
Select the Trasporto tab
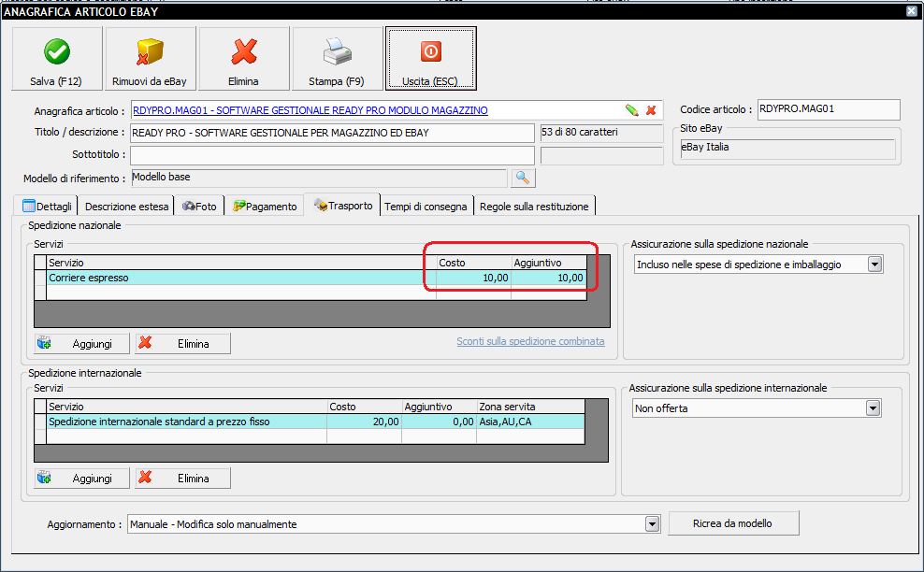pyautogui.click(x=342, y=205)
